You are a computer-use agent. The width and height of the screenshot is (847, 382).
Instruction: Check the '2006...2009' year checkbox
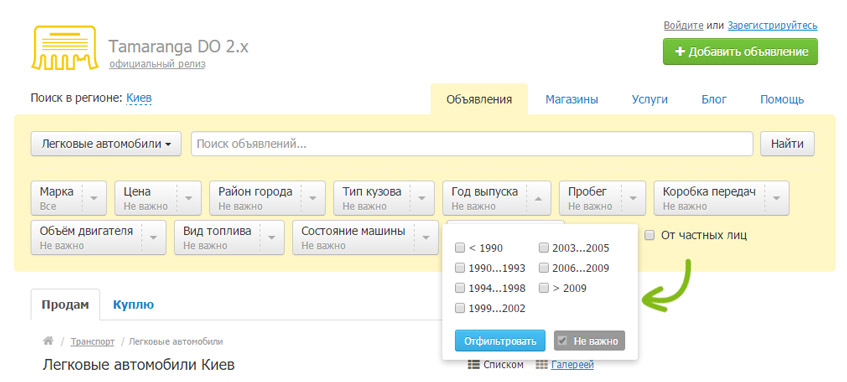pos(544,268)
